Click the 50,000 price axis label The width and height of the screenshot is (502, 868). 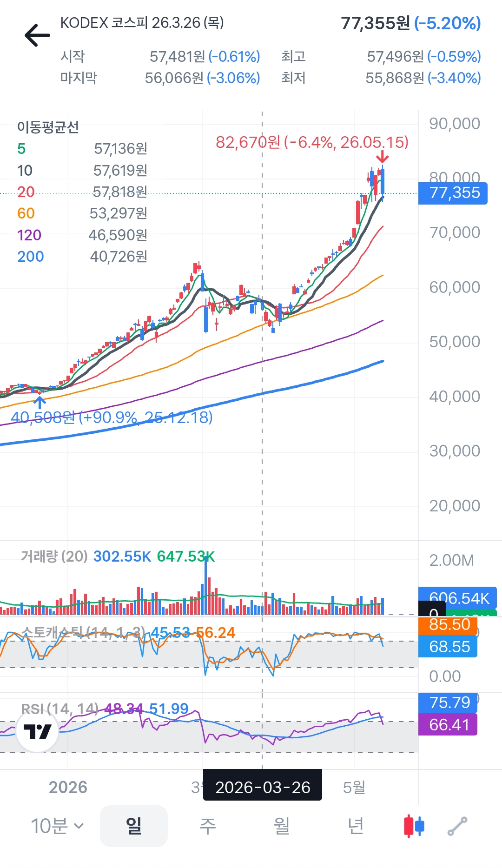(x=455, y=342)
